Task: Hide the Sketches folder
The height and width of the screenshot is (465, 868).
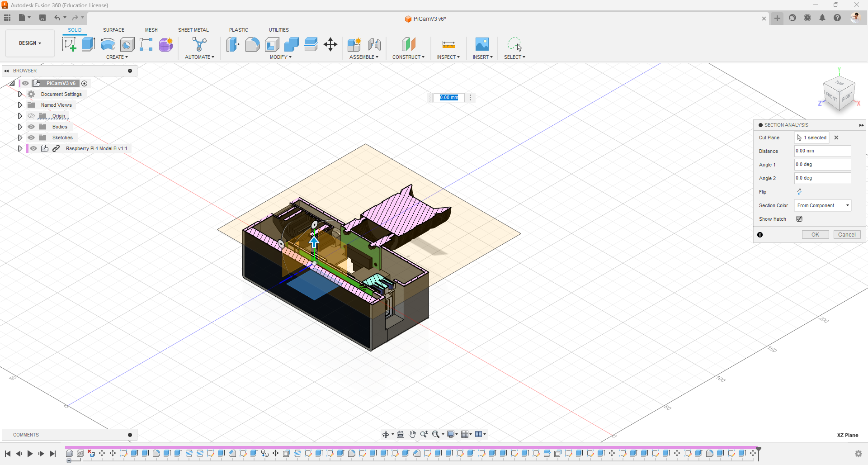Action: click(x=31, y=138)
